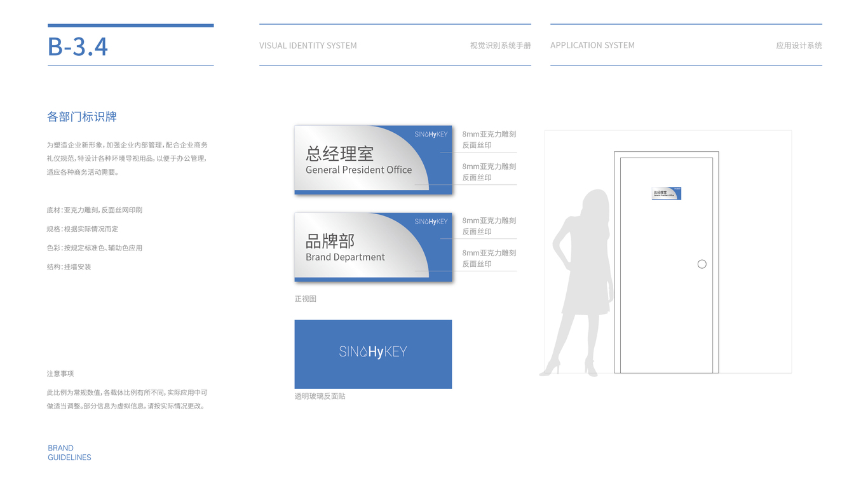The width and height of the screenshot is (868, 488).
Task: Click the 总经理室 title on the sign
Action: (339, 153)
